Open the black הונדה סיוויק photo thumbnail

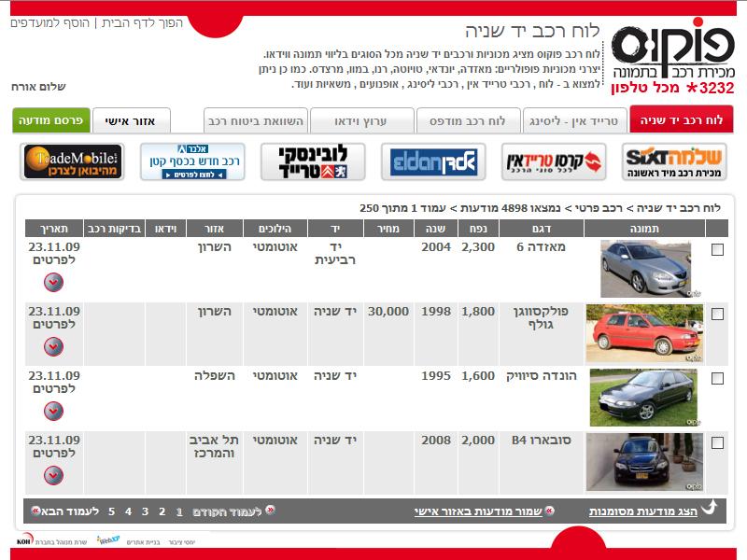pos(643,398)
